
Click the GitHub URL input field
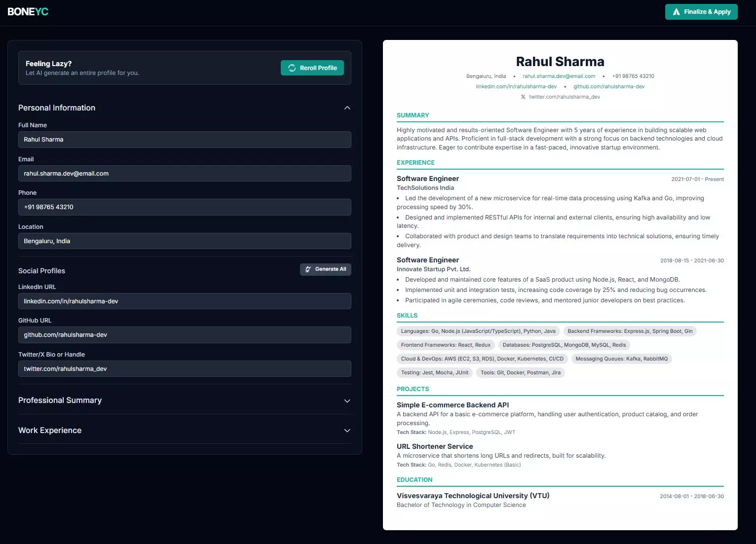185,335
